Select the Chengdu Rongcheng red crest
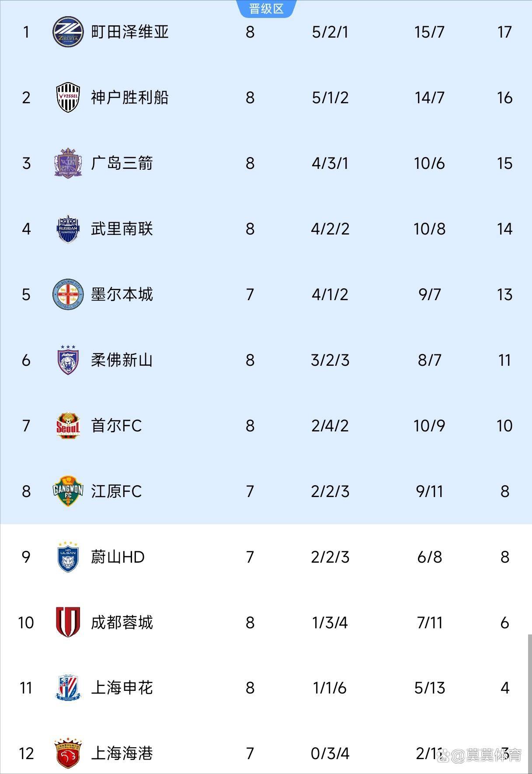The height and width of the screenshot is (774, 532). 68,622
